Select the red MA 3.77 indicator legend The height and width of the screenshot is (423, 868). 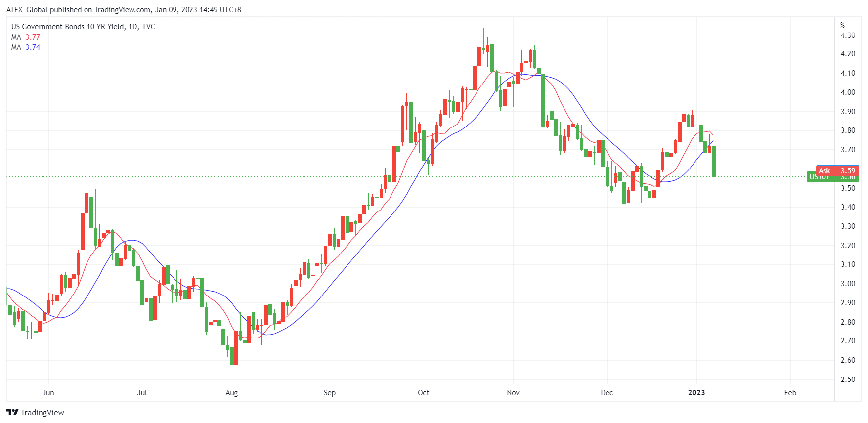coord(26,37)
